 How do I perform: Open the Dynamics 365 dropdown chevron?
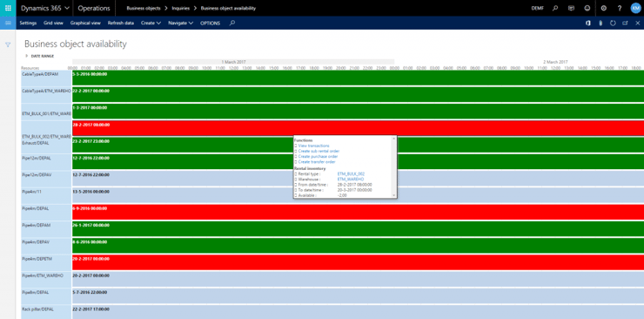(67, 8)
